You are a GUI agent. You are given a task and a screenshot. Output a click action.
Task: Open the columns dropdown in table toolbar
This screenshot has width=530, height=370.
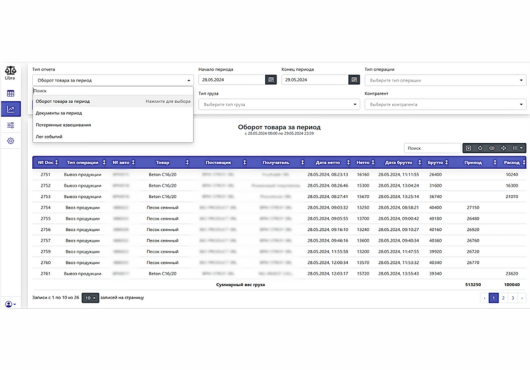point(517,148)
